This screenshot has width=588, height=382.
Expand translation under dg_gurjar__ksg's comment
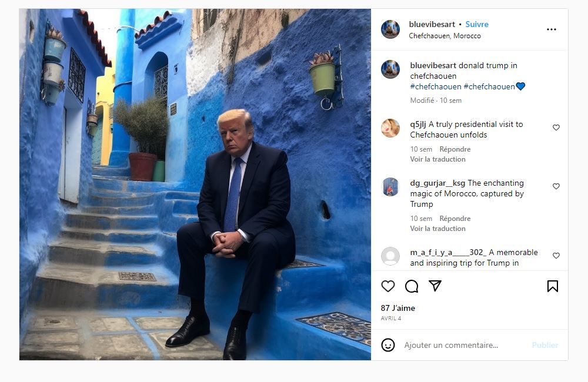click(437, 228)
